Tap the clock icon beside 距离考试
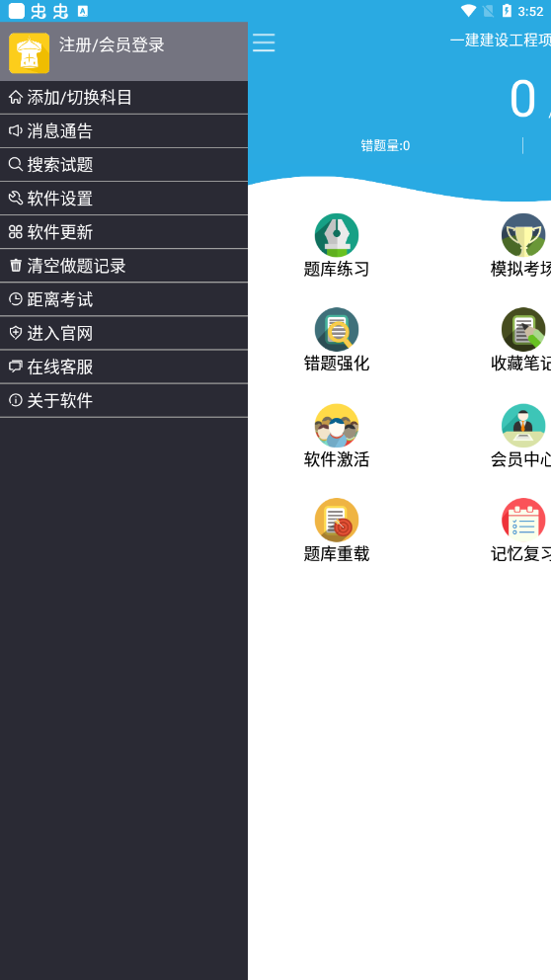Screen dimensions: 551x980 [x=16, y=299]
